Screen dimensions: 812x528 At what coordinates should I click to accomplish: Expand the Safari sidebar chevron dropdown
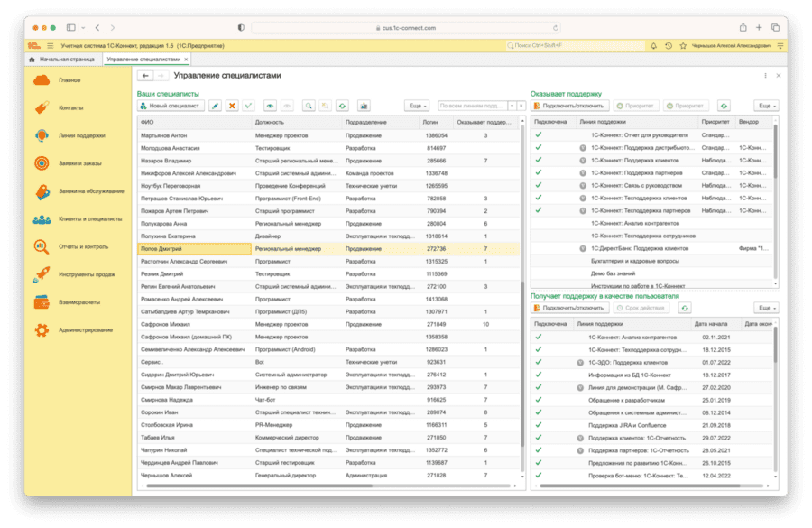coord(83,27)
